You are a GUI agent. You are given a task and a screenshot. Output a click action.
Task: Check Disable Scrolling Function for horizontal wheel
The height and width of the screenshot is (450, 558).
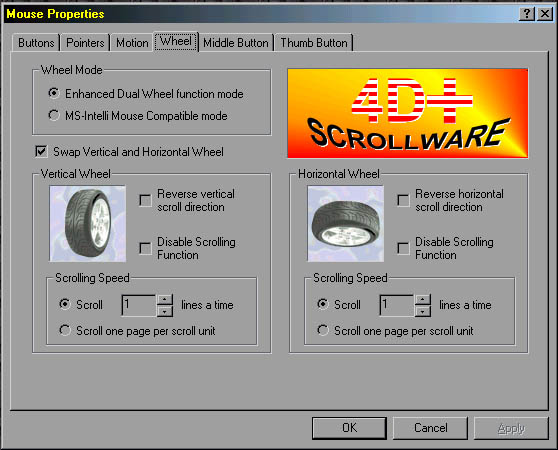pyautogui.click(x=403, y=248)
